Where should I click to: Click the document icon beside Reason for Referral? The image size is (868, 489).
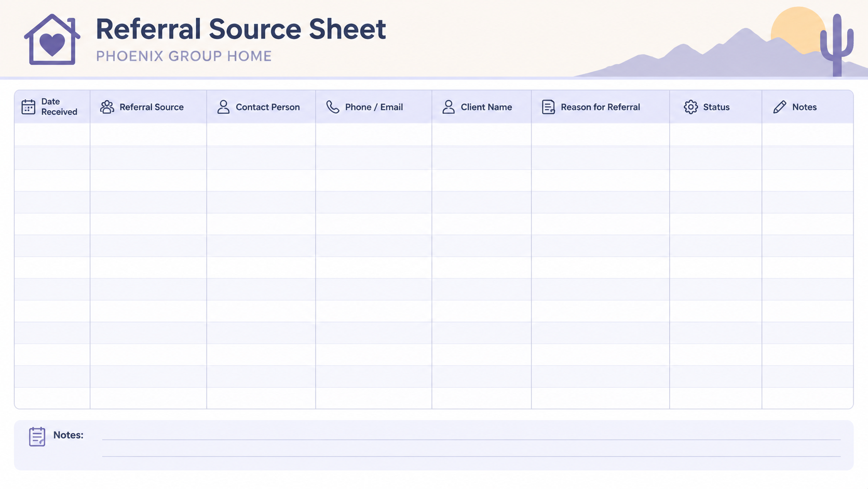(x=548, y=107)
